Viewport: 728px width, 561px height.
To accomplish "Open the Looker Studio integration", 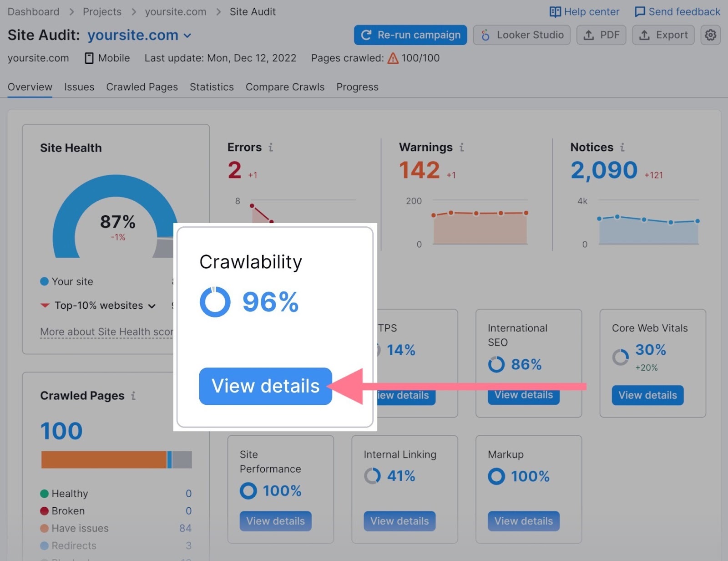I will pos(521,35).
